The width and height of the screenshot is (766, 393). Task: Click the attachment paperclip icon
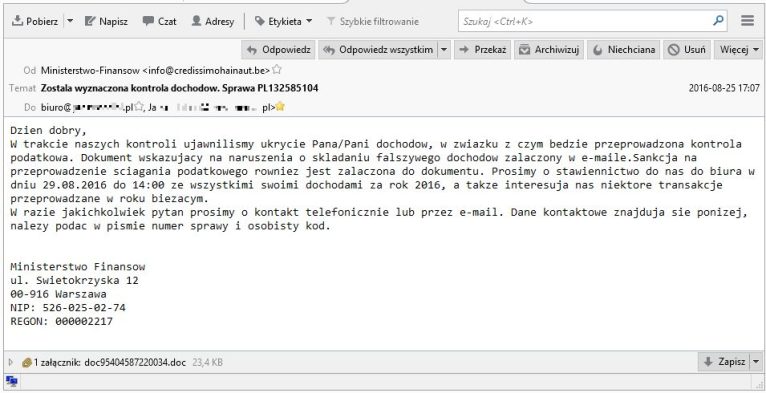tap(27, 362)
